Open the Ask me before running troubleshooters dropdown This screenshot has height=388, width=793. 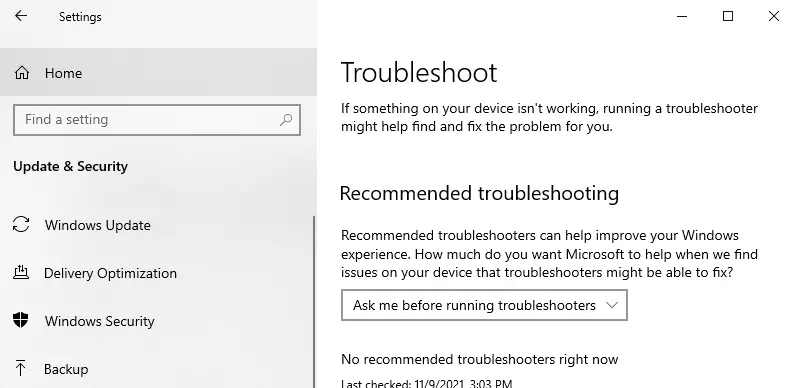[484, 305]
